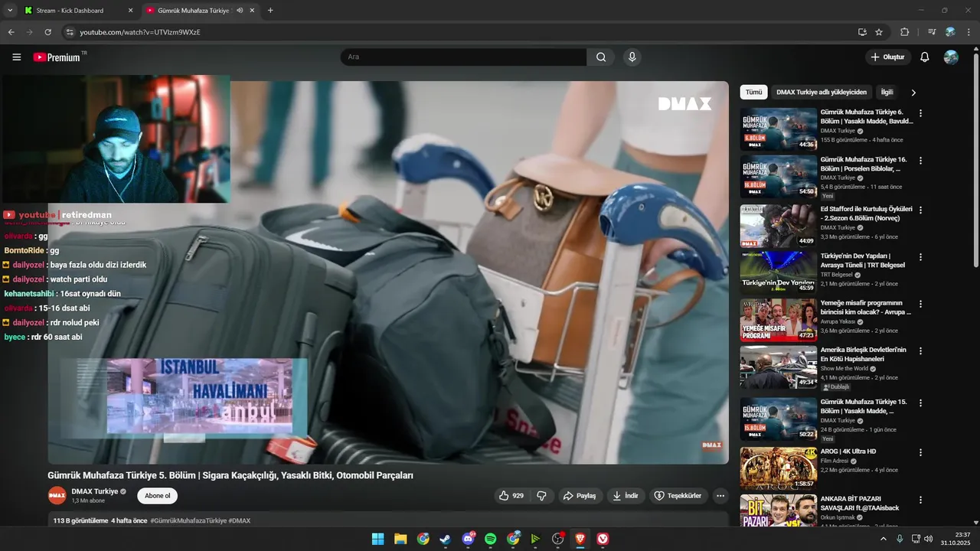
Task: Reload the YouTube page
Action: (47, 32)
